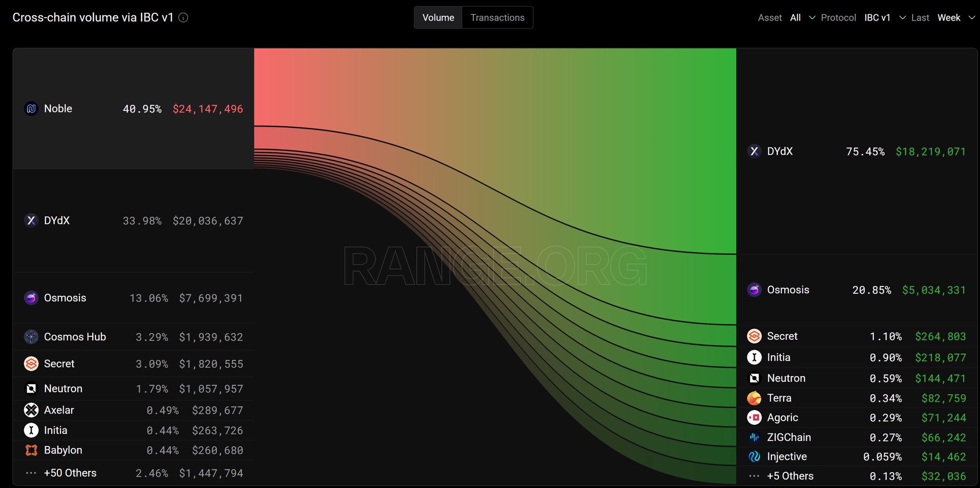The image size is (980, 488).
Task: Click source Initia volume $263,726
Action: point(218,431)
